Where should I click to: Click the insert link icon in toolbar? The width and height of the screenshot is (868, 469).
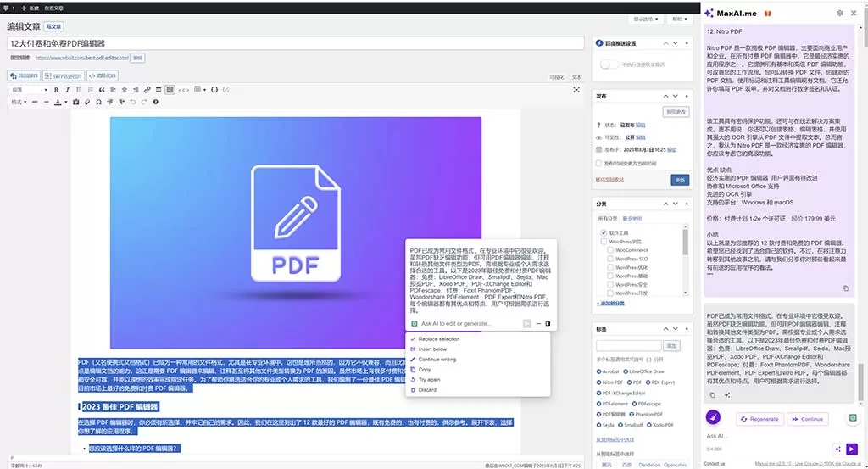coord(147,89)
